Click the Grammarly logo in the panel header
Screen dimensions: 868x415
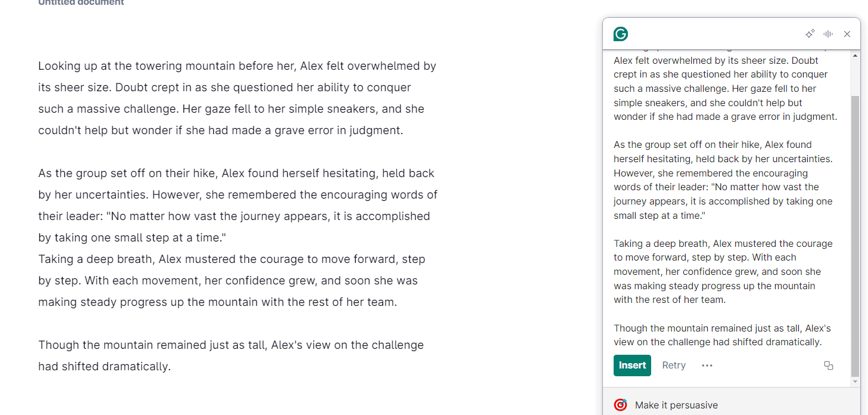pos(621,34)
